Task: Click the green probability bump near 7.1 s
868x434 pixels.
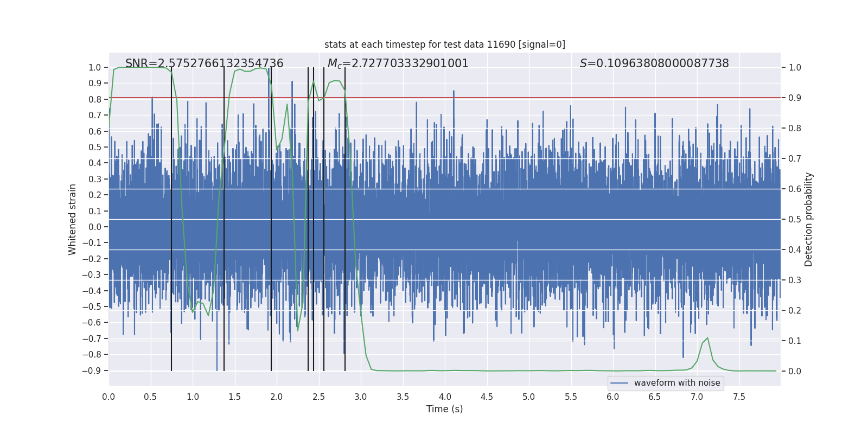Action: (707, 339)
